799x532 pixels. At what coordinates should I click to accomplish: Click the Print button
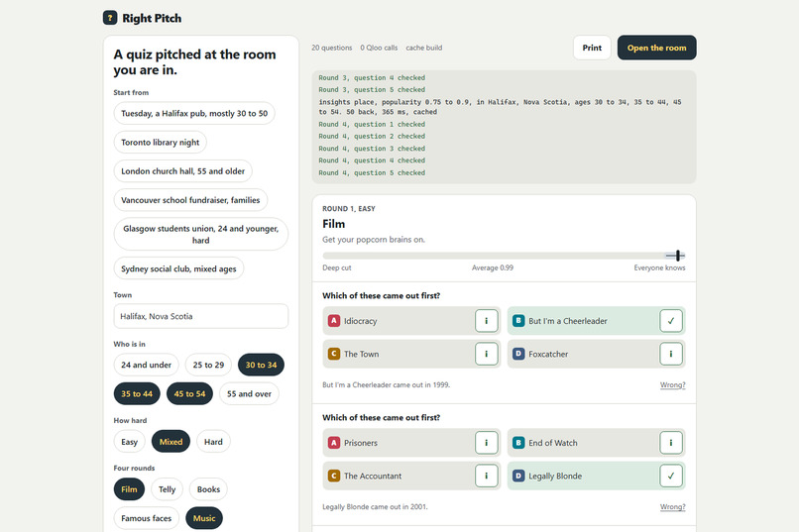[592, 48]
